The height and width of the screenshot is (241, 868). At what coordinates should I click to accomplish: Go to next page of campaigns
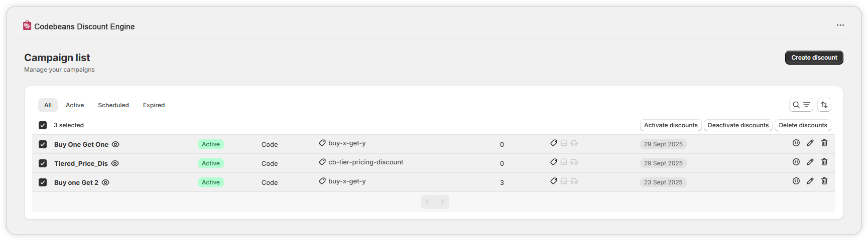pos(442,202)
